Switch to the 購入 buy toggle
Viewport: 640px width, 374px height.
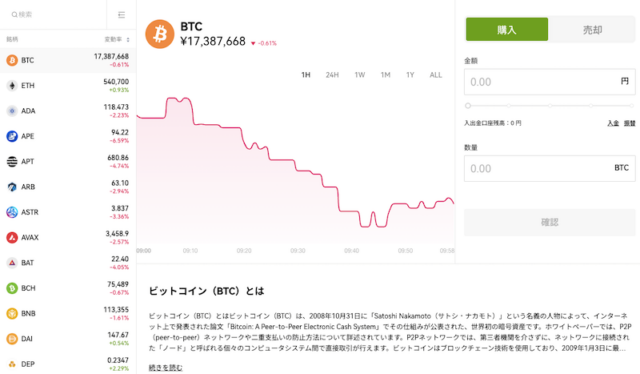(507, 29)
